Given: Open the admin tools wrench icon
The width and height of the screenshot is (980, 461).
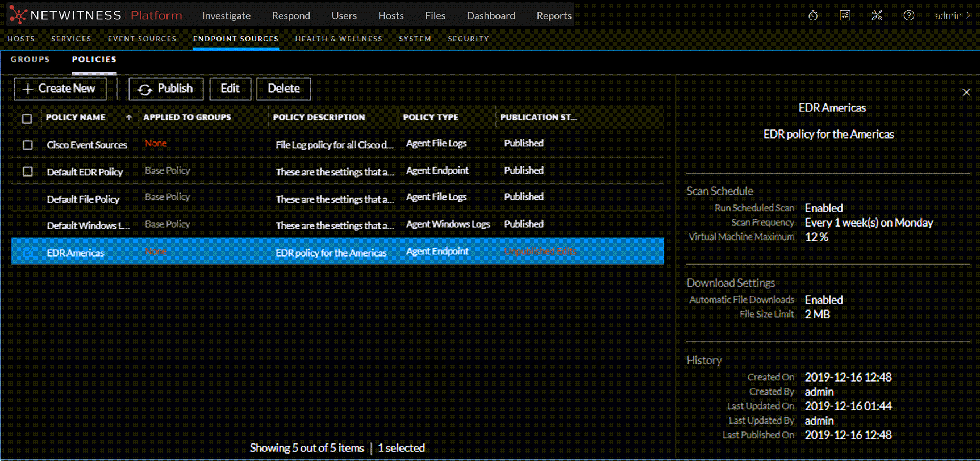Looking at the screenshot, I should 877,16.
